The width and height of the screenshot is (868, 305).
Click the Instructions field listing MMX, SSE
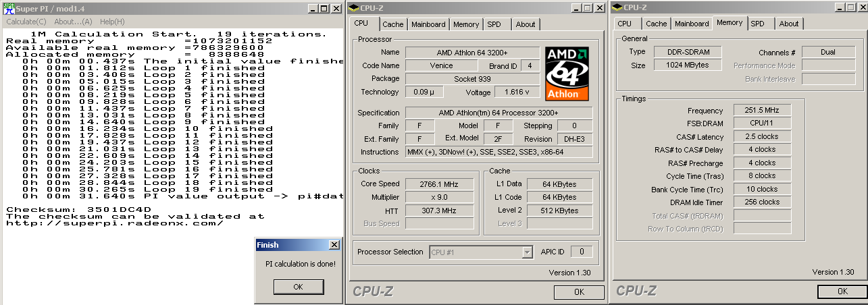click(x=499, y=152)
